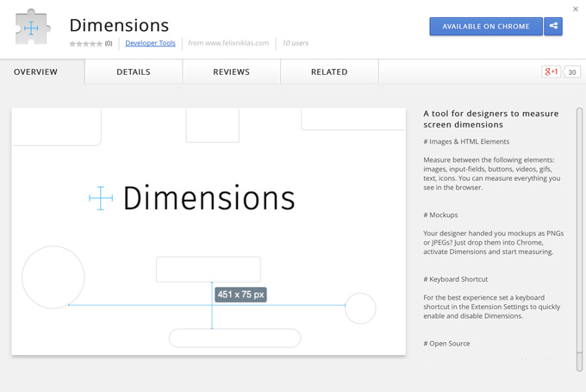Click the Dimensions title heading
Image resolution: width=586 pixels, height=392 pixels.
click(x=119, y=25)
